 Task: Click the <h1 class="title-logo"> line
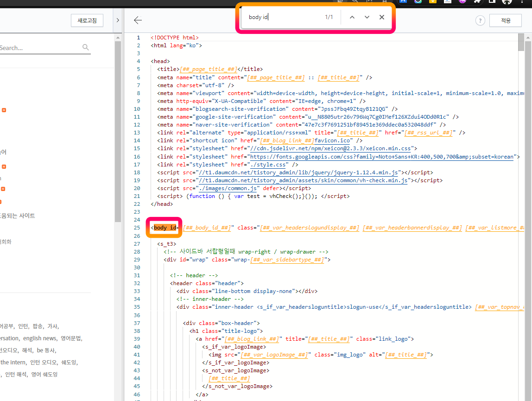[x=226, y=331]
